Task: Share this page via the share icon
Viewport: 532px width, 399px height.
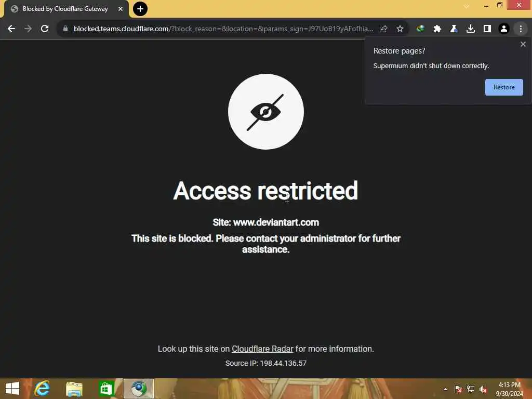Action: tap(383, 29)
